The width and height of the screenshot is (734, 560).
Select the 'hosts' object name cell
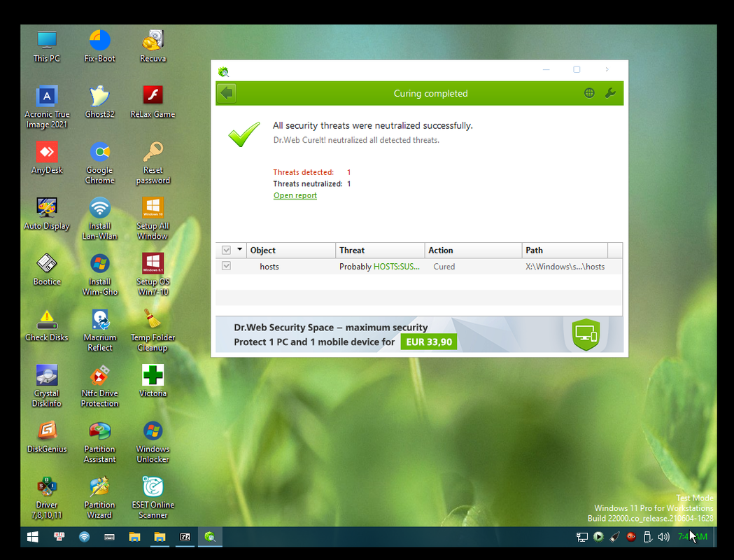tap(269, 267)
